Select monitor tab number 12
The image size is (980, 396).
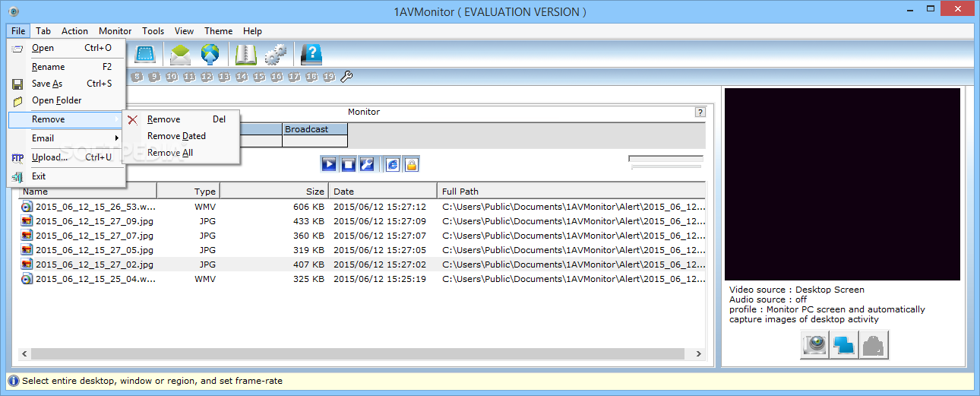207,77
